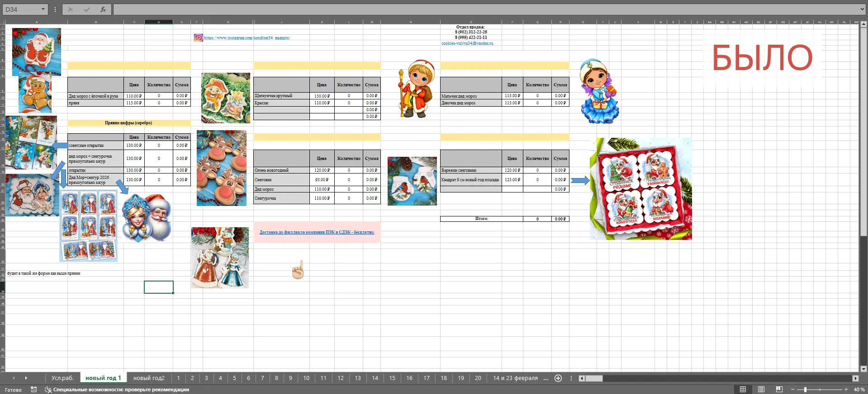Click the more sheets ellipsis
This screenshot has width=868, height=394.
point(546,378)
